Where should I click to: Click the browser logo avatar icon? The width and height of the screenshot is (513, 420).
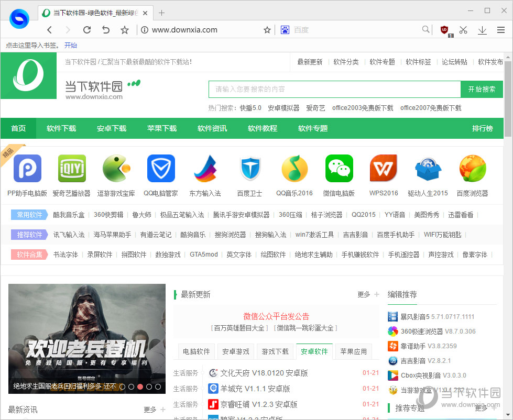19,19
